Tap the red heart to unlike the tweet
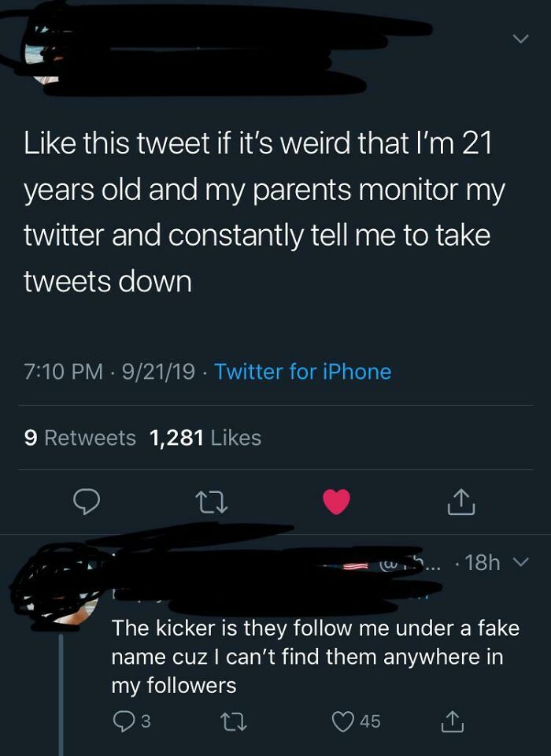This screenshot has width=551, height=756. 335,502
